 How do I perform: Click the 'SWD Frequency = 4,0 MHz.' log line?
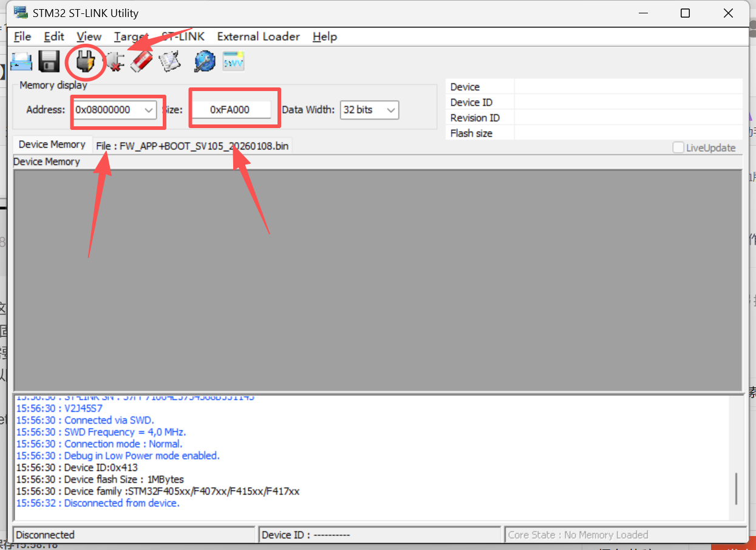pos(101,432)
